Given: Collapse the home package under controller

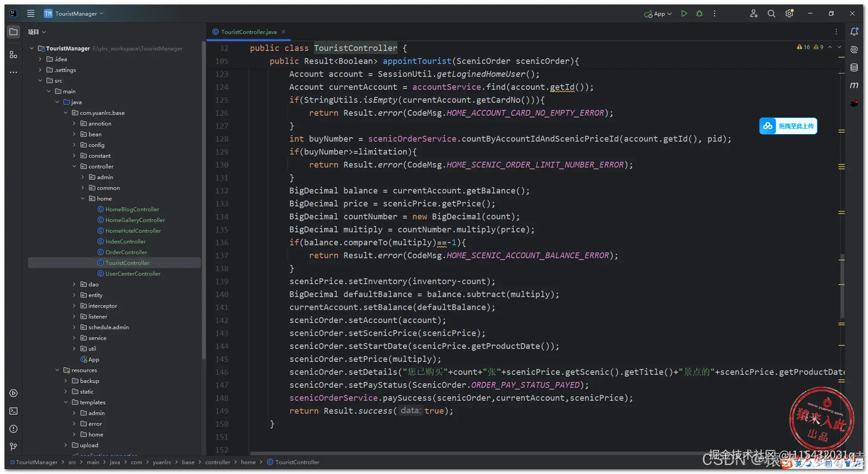Looking at the screenshot, I should (83, 198).
